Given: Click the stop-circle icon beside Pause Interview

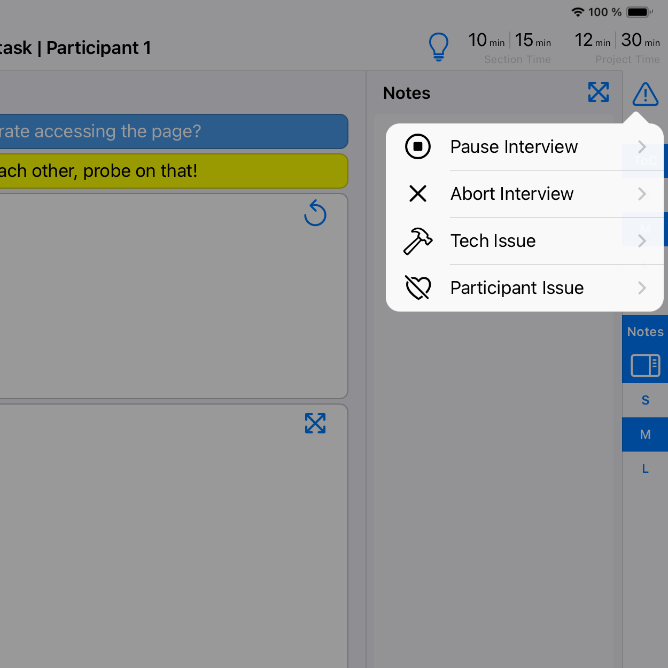Looking at the screenshot, I should [418, 147].
